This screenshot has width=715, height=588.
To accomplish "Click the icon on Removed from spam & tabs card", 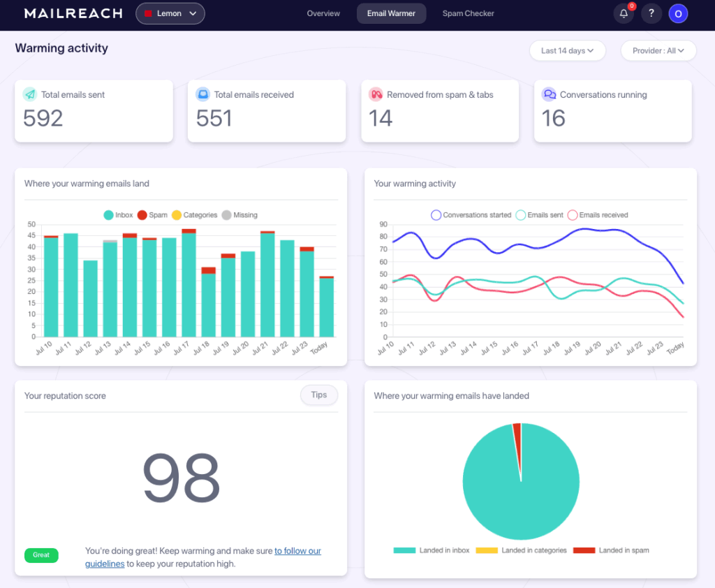I will [x=375, y=94].
